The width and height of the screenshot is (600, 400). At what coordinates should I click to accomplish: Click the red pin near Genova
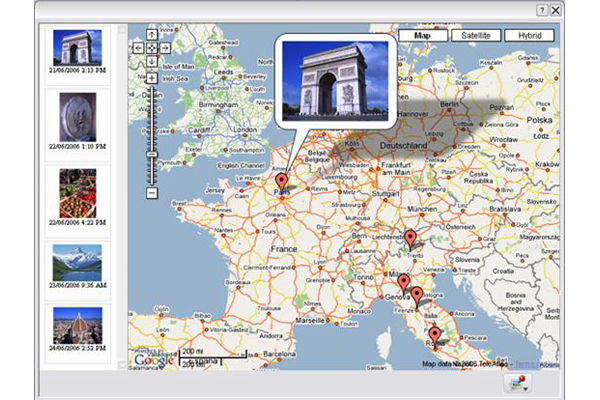tap(403, 282)
